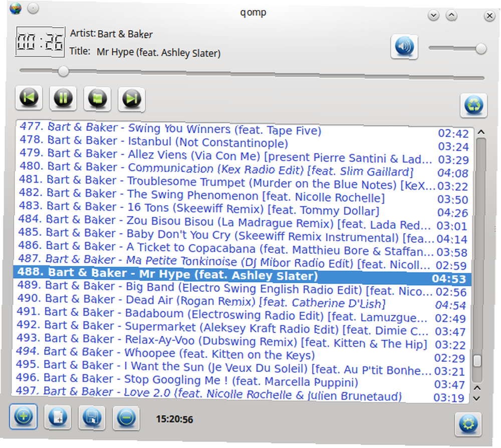Viewport: 501px width, 448px height.
Task: Click the total playlist time 15:20:56
Action: pyautogui.click(x=174, y=419)
